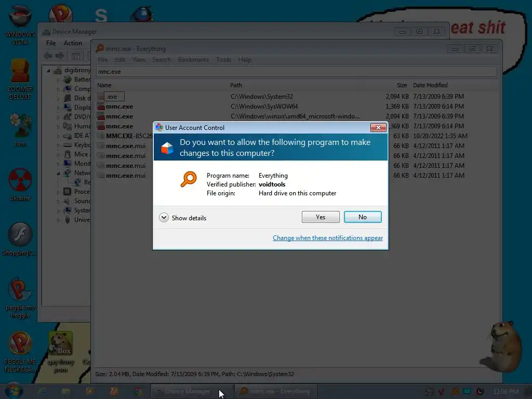The image size is (532, 399).
Task: Open WINDOWS VISTA desktop icon
Action: [x=20, y=24]
